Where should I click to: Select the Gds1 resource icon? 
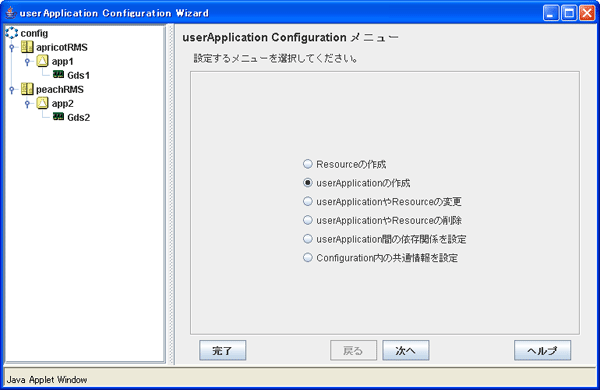click(x=58, y=74)
